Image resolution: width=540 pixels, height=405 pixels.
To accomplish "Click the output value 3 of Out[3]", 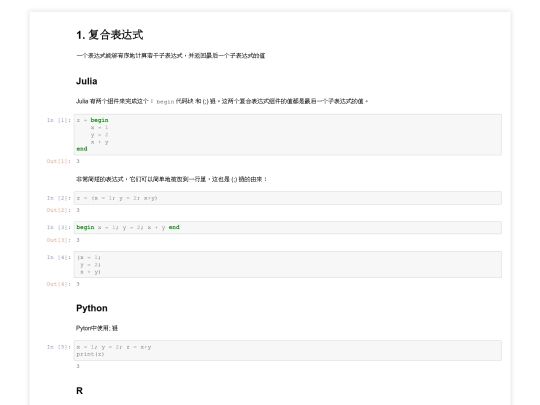I will (78, 240).
